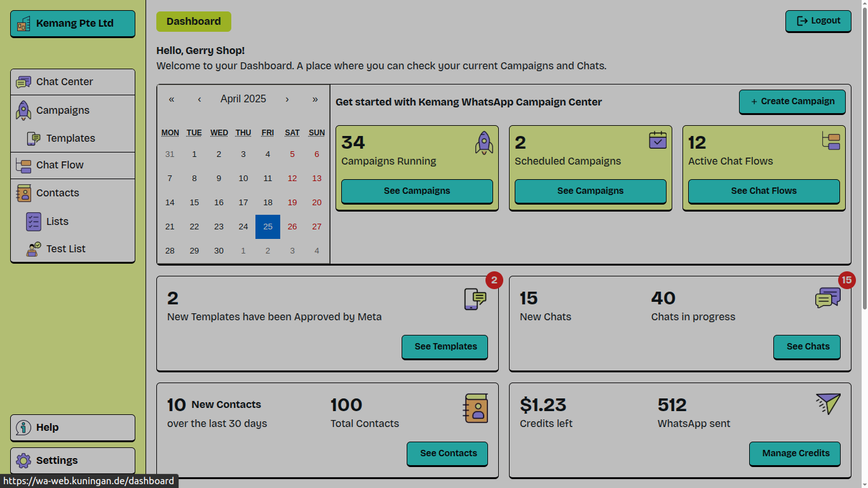
Task: Go to previous month in calendar
Action: 200,99
